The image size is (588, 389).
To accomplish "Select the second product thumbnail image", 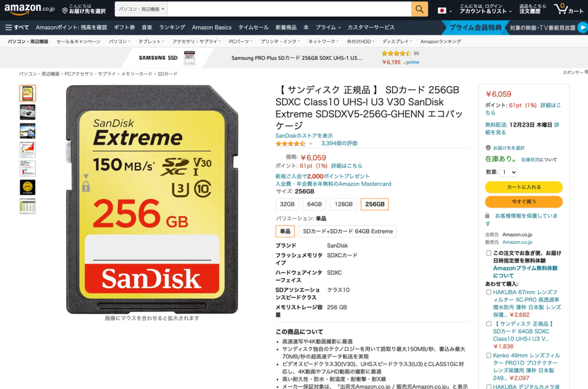I will click(x=28, y=111).
